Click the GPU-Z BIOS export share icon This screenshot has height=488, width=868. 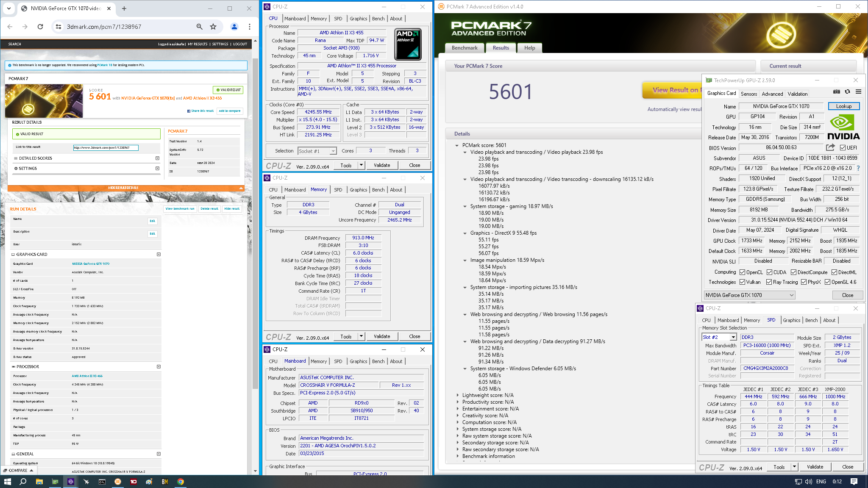point(830,147)
